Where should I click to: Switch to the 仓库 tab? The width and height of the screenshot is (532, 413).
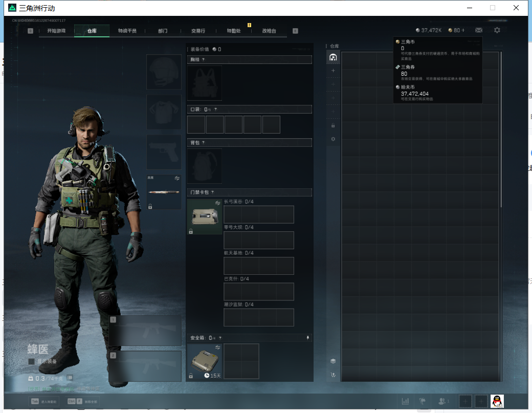pos(92,31)
